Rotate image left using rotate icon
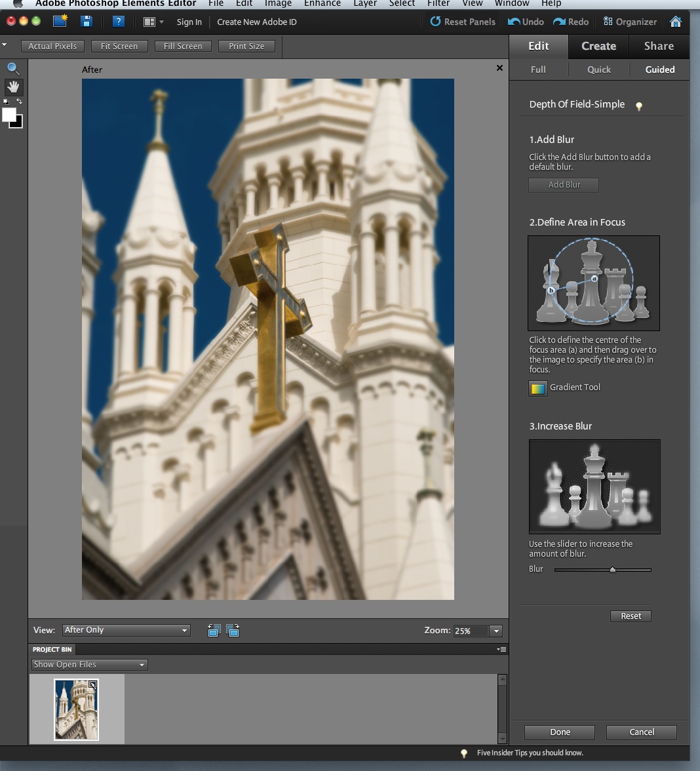 214,631
